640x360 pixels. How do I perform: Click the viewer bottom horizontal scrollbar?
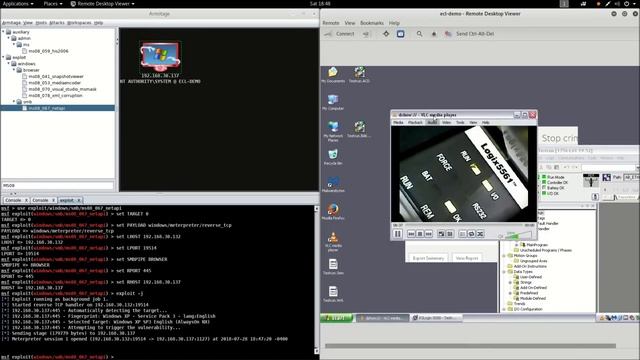(x=470, y=346)
